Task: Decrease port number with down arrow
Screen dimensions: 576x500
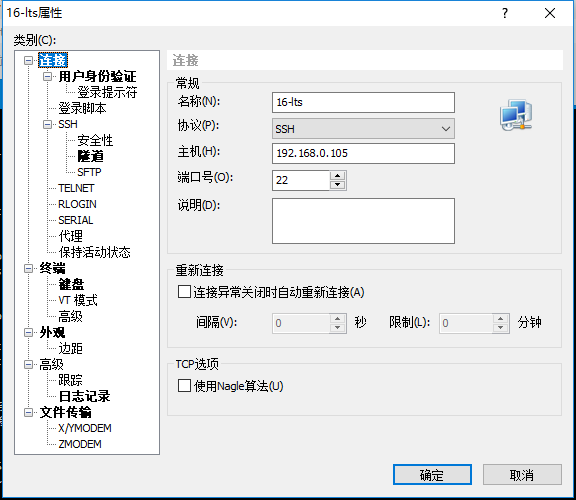Action: [x=338, y=185]
